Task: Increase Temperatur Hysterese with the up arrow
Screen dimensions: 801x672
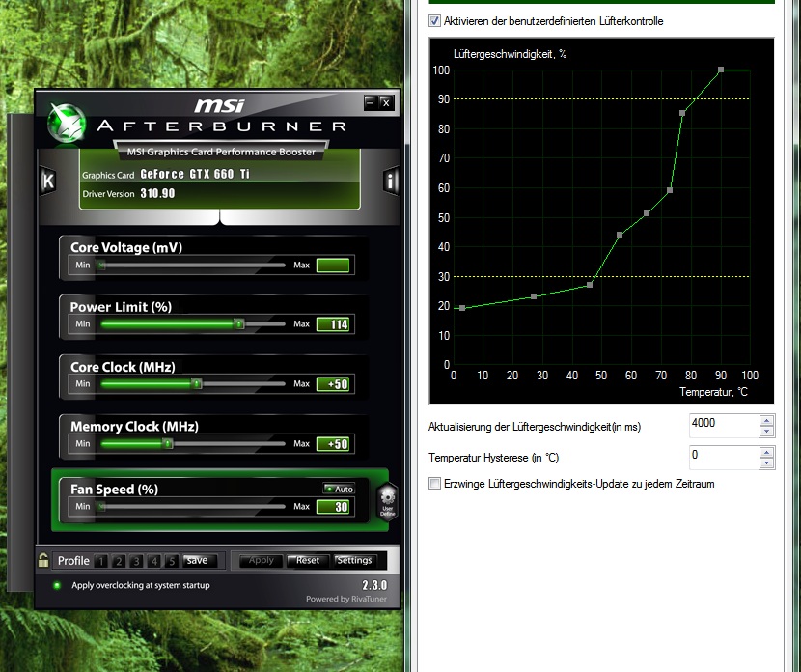Action: pyautogui.click(x=766, y=452)
